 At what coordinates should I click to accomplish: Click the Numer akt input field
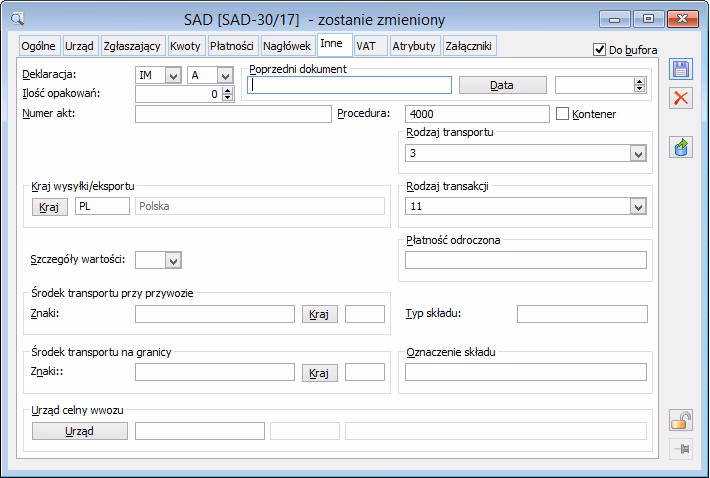coord(232,114)
